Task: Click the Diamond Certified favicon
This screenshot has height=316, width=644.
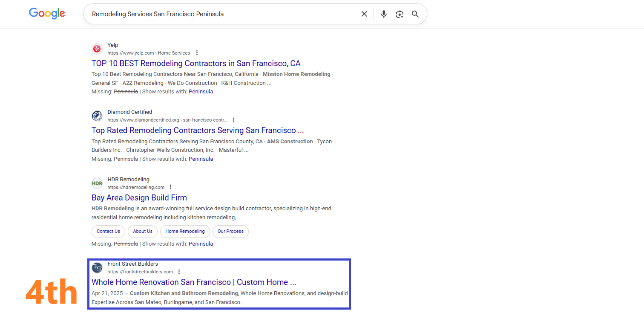Action: point(97,116)
